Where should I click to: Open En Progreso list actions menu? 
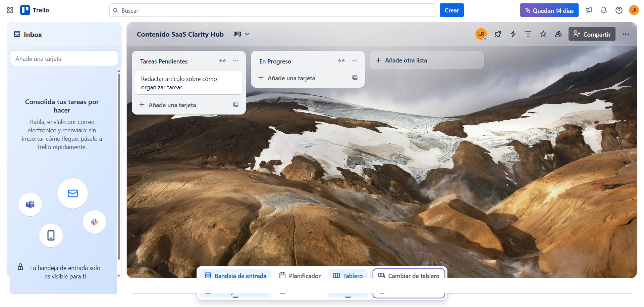(x=355, y=61)
